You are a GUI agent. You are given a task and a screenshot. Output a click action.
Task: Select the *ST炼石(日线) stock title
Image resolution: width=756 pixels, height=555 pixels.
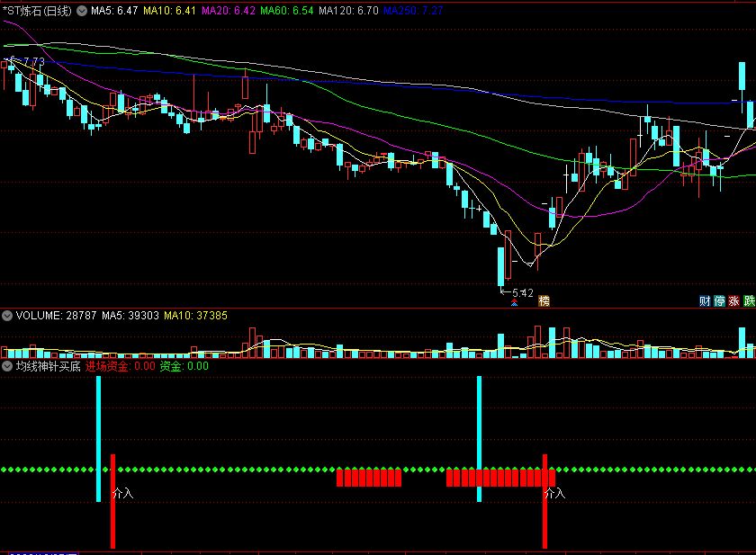[x=37, y=11]
